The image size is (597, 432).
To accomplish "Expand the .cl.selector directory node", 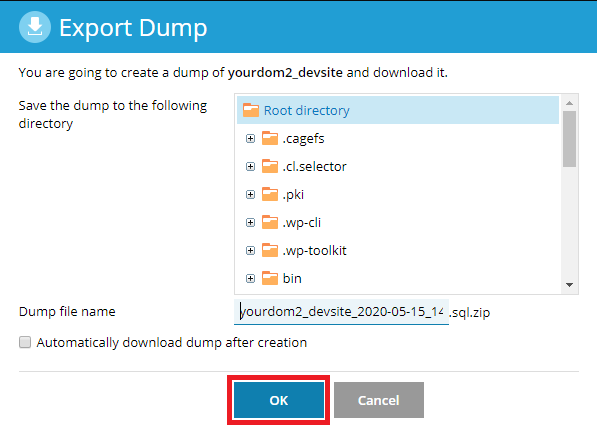I will point(250,167).
